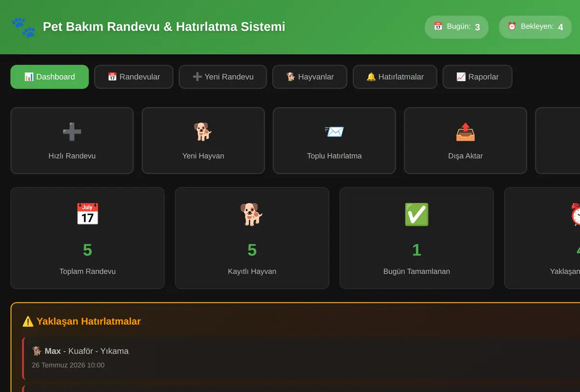This screenshot has height=392, width=580.
Task: Open the Yeni Randevu tab
Action: (x=223, y=77)
